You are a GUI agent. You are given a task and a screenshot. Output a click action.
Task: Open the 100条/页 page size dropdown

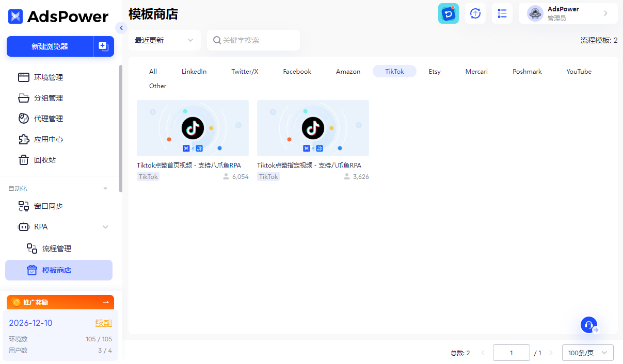point(588,353)
